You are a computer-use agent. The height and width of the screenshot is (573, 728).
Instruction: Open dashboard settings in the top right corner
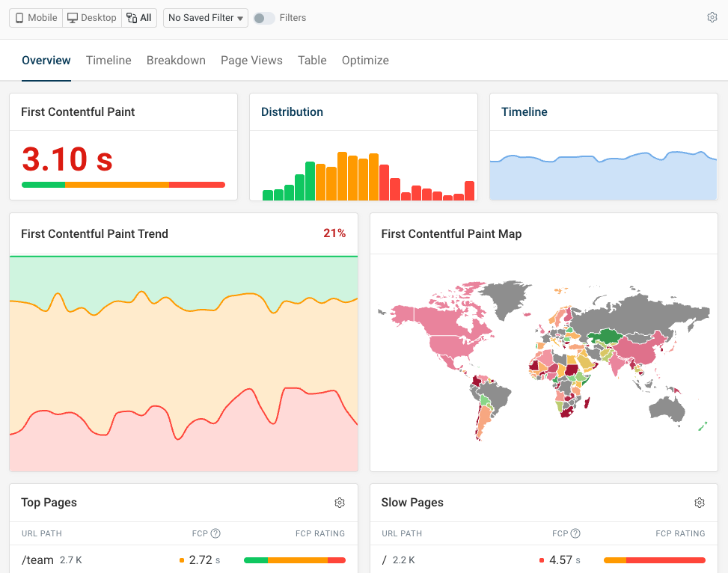(712, 16)
